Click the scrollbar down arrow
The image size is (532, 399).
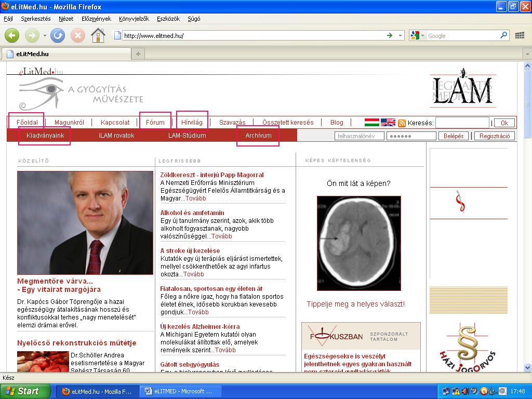click(x=527, y=367)
